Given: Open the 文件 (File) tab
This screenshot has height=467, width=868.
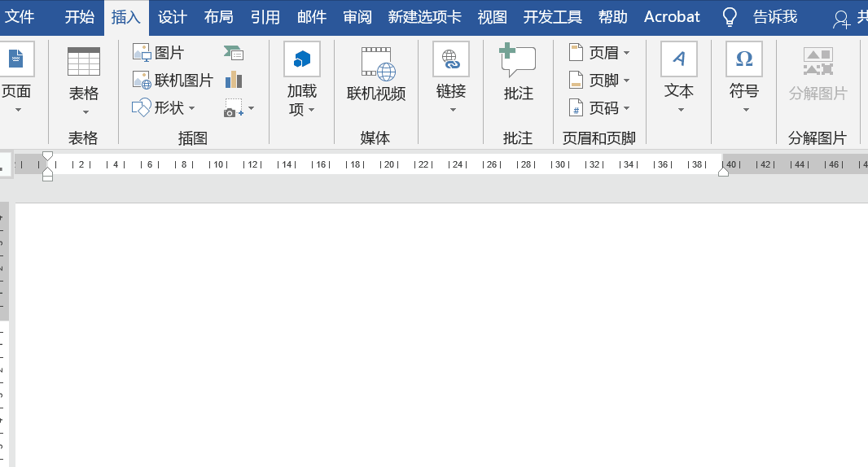Looking at the screenshot, I should 19,17.
